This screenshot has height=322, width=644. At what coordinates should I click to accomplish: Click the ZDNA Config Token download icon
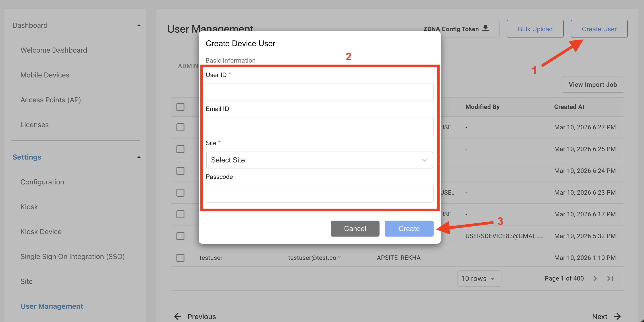click(485, 28)
